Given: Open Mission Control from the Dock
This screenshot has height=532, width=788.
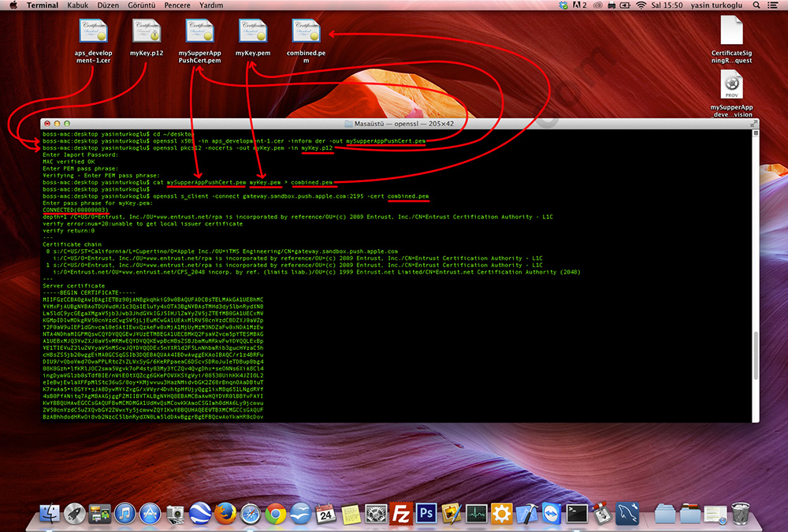Looking at the screenshot, I should tap(100, 513).
